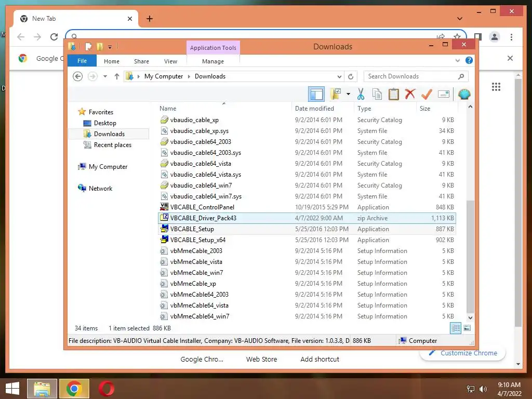The width and height of the screenshot is (532, 399).
Task: Open the folder options toolbar icon
Action: pos(336,94)
